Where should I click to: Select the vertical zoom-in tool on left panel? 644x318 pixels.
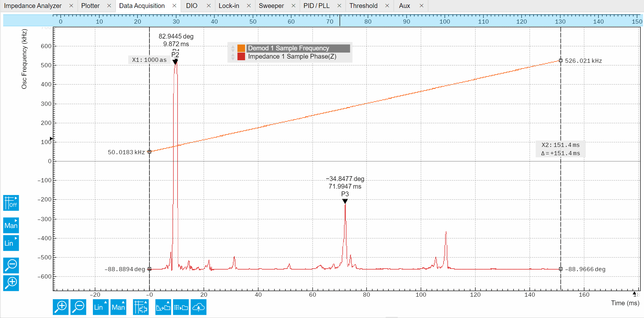tap(11, 283)
